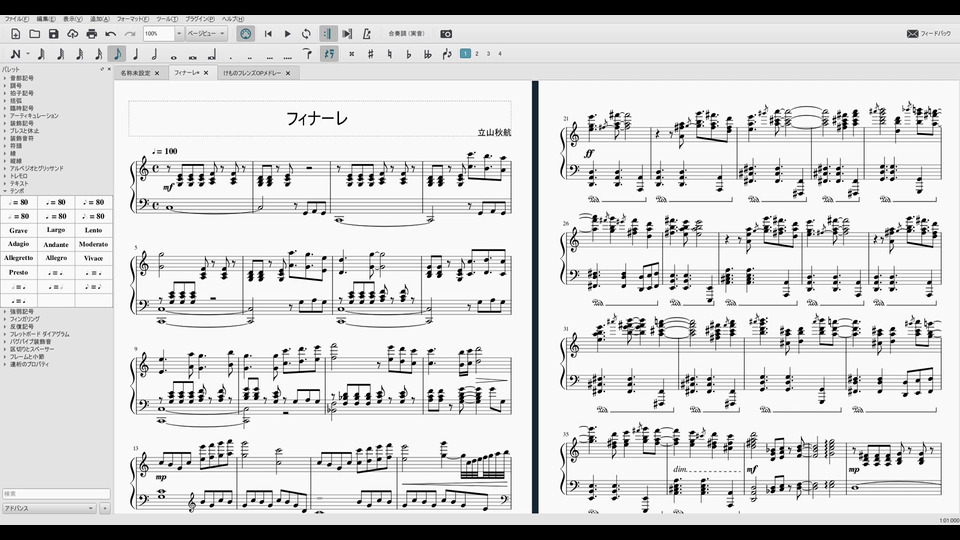Apply sharp accidental

[x=370, y=54]
